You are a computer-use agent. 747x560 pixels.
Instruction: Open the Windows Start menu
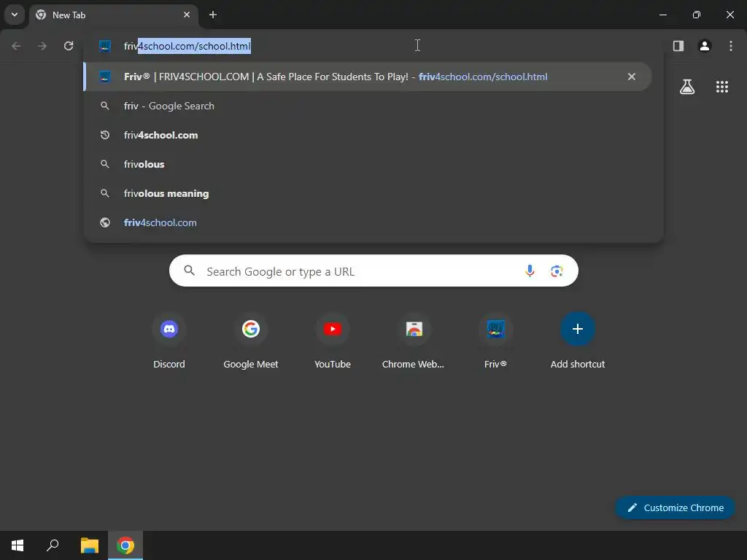(x=18, y=545)
